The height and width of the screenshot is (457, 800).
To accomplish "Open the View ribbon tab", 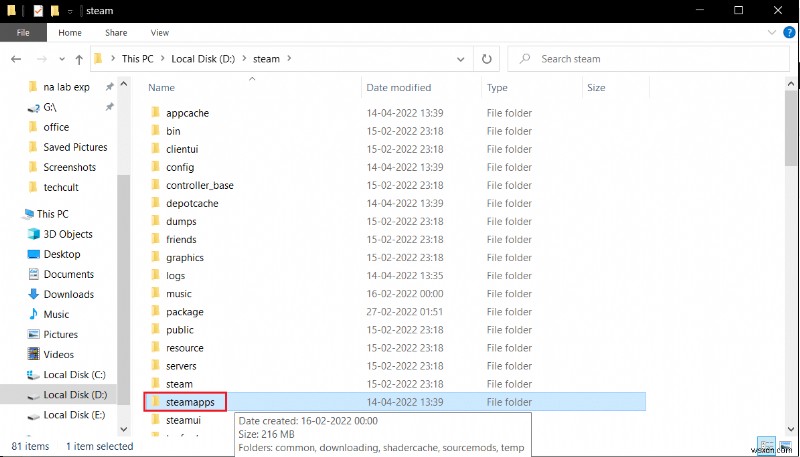I will (x=160, y=33).
